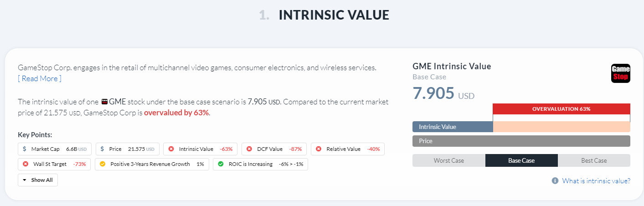Click the dollar icon beside Price
Screen dimensions: 644x206
(102, 149)
